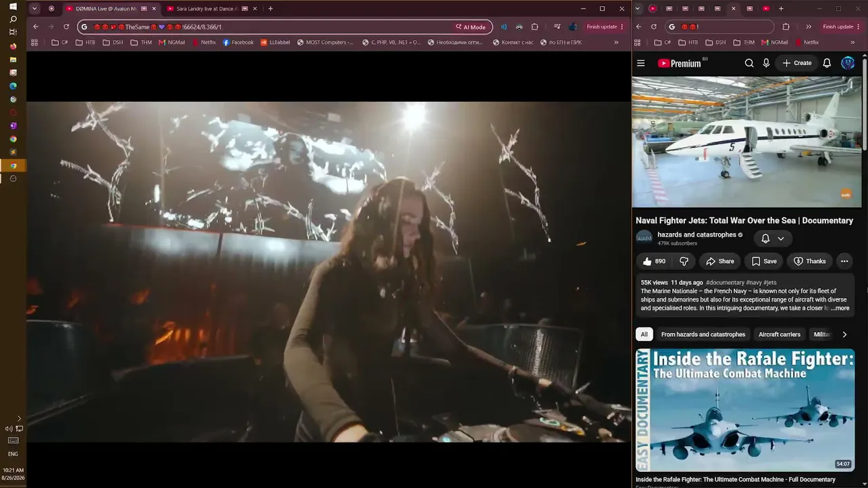Open Extensions menu in left browser window
868x488 pixels.
click(534, 26)
